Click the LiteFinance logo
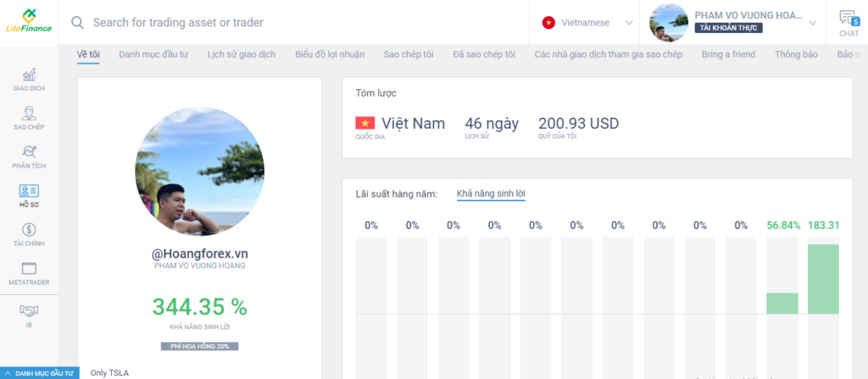Image resolution: width=868 pixels, height=379 pixels. click(x=28, y=21)
